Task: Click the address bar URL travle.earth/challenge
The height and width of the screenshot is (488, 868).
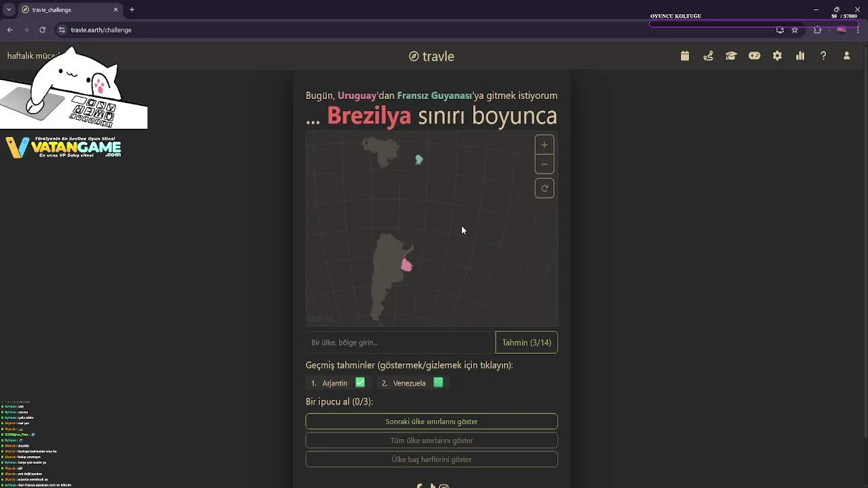Action: click(101, 30)
